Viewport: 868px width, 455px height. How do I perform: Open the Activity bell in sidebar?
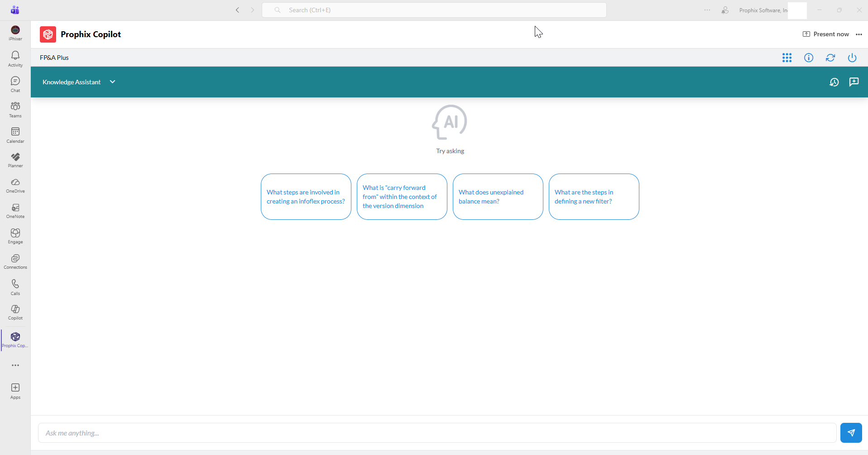point(15,58)
